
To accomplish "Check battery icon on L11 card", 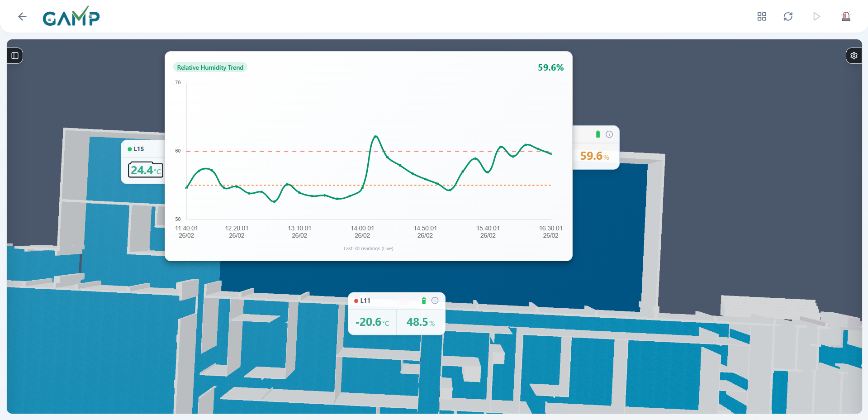I will (x=424, y=301).
